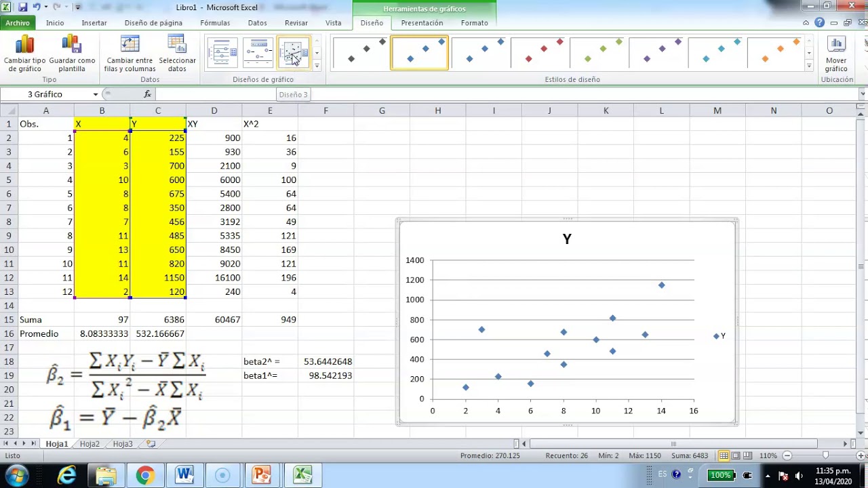Select the red diamond chart style
Screen dimensions: 868x488
tap(539, 53)
